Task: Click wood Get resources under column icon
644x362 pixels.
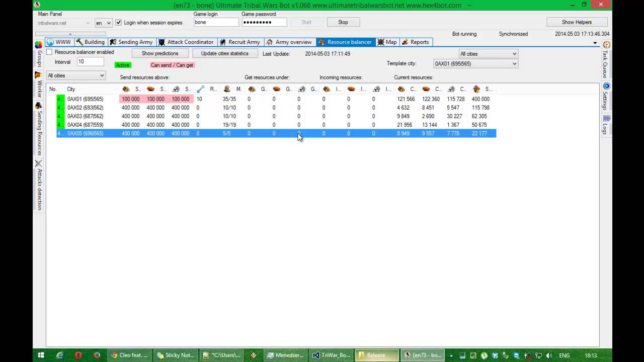Action: [x=252, y=89]
